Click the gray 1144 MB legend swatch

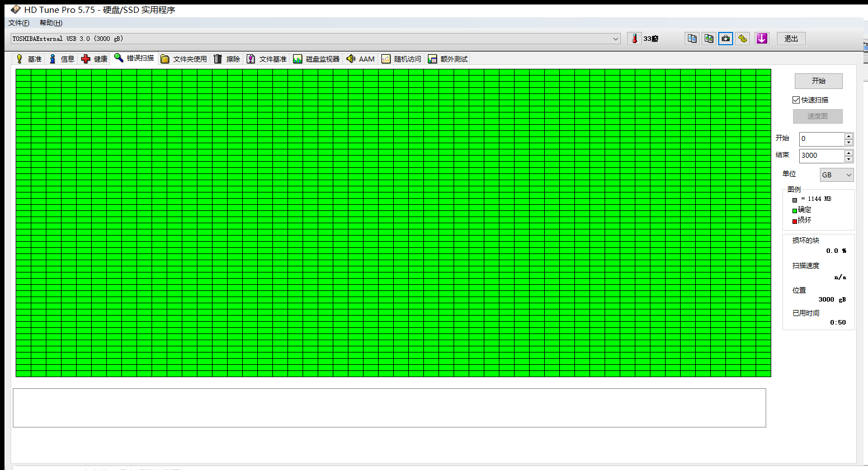[x=794, y=200]
